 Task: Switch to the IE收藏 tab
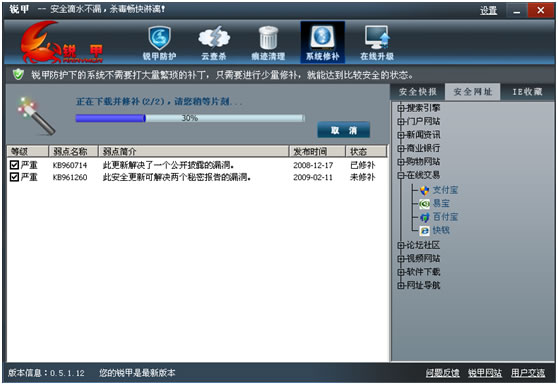point(527,92)
